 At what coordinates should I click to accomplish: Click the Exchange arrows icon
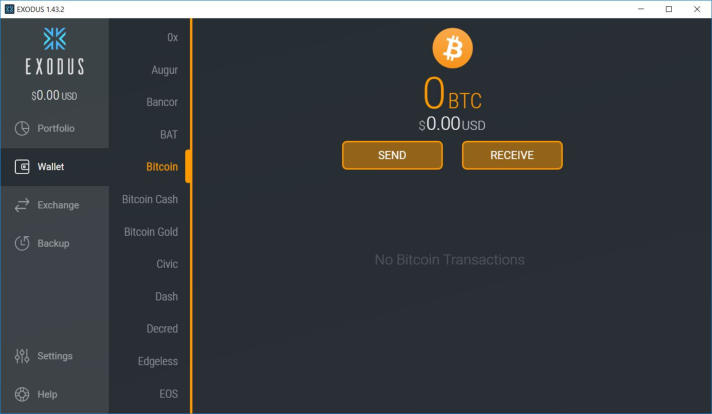[22, 205]
